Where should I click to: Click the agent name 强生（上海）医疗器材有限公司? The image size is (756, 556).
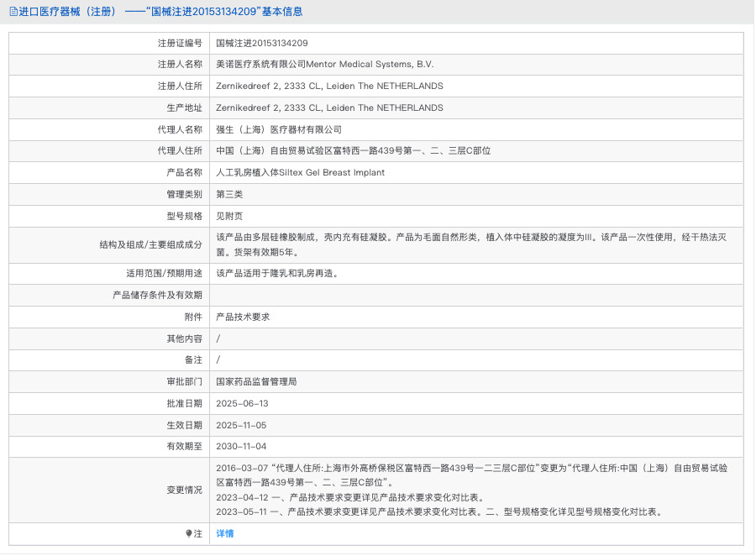[x=279, y=129]
